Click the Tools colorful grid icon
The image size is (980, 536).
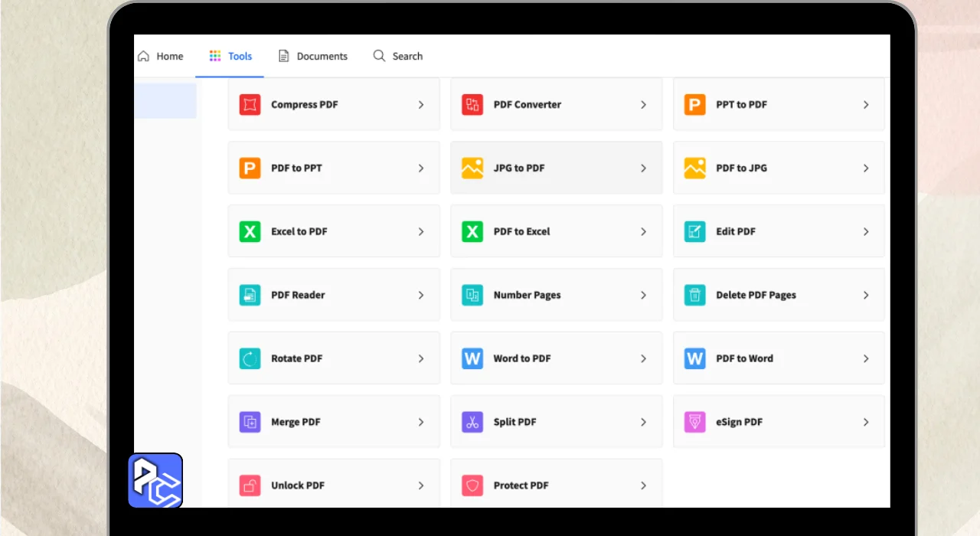pyautogui.click(x=215, y=56)
